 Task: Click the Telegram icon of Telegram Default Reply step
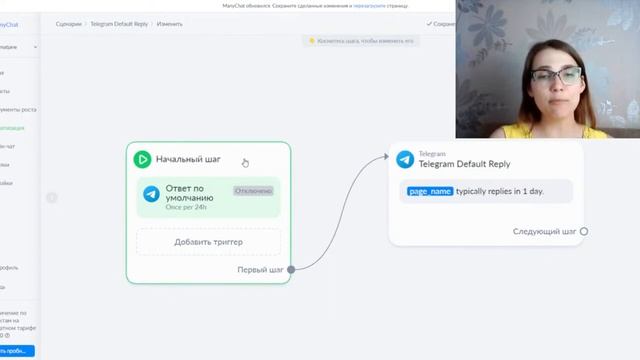tap(405, 159)
